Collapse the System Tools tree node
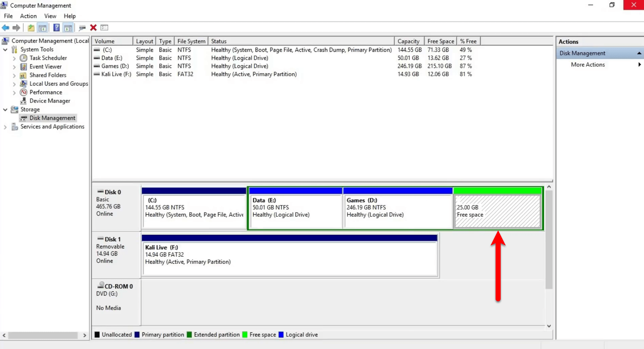The image size is (644, 349). 5,49
